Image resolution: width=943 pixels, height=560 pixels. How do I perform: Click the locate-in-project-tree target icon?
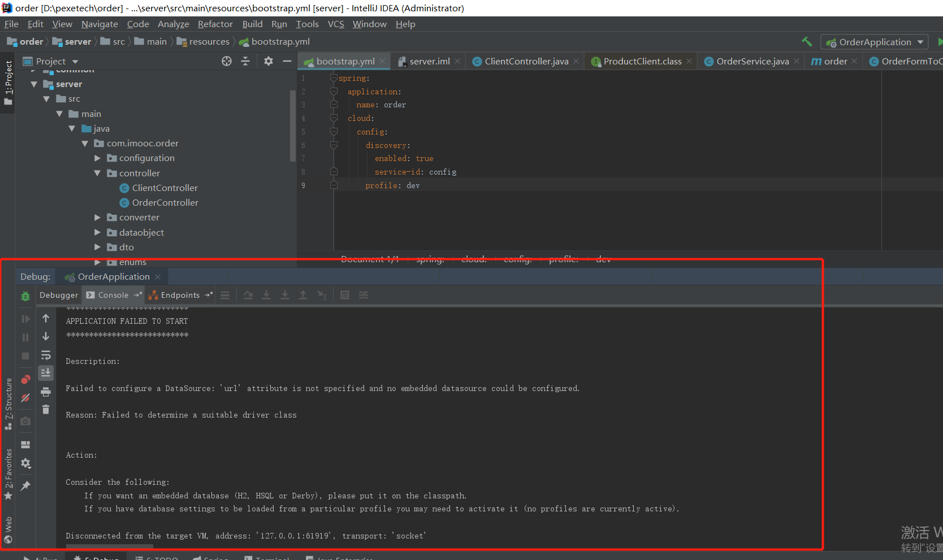pos(227,61)
